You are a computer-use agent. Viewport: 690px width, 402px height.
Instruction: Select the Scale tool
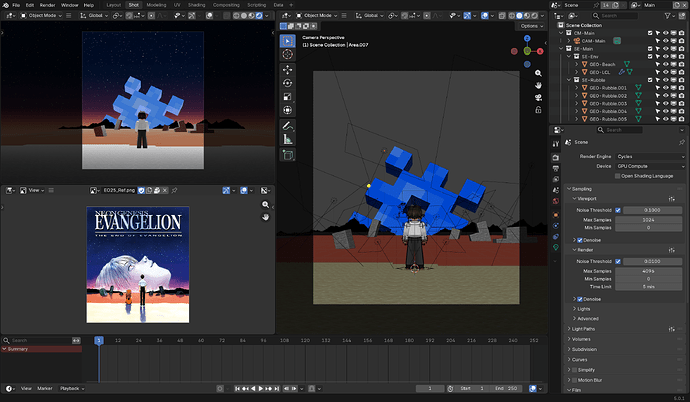click(x=288, y=97)
